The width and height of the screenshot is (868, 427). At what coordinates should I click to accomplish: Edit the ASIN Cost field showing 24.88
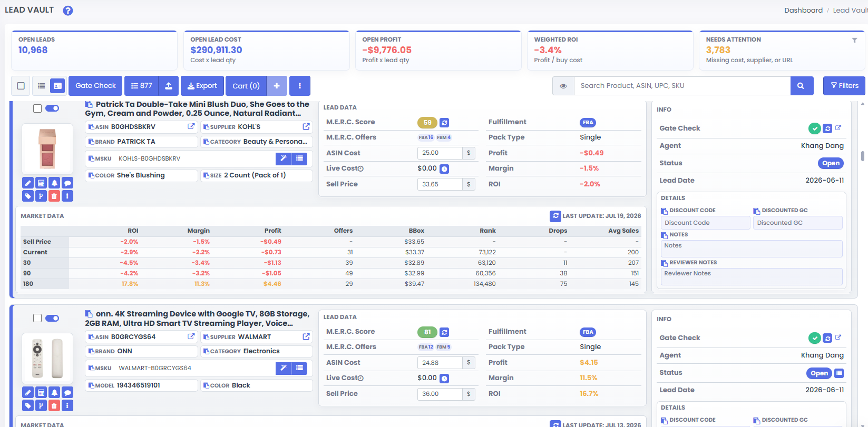pyautogui.click(x=440, y=363)
